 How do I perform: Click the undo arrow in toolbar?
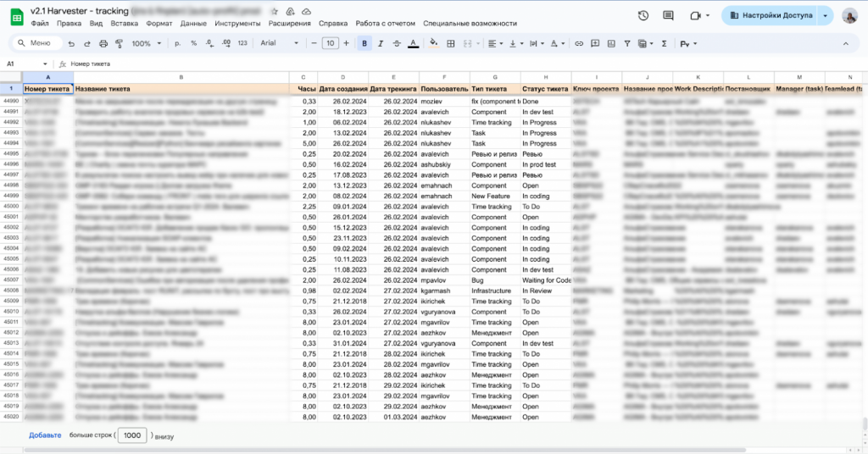[71, 43]
